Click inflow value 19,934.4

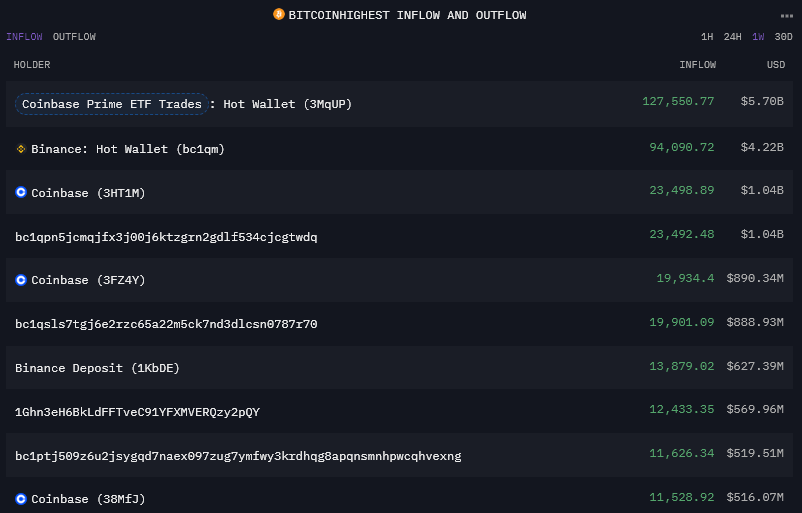pos(685,278)
